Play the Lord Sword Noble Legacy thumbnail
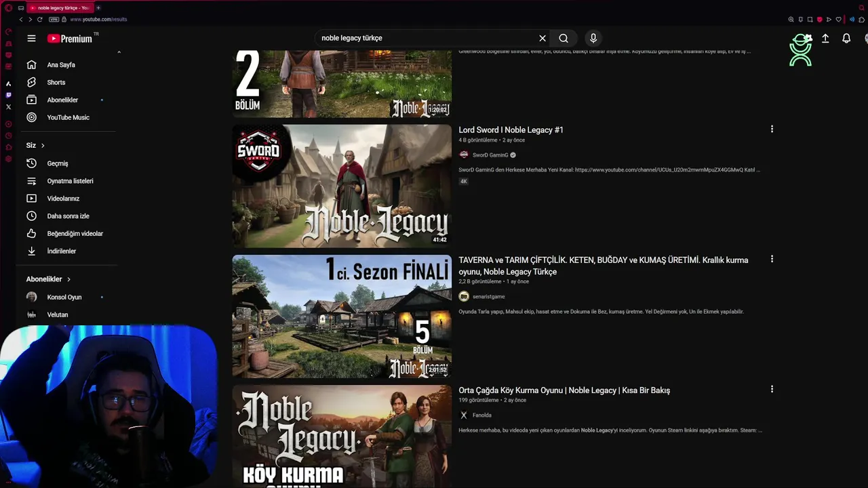Screen dimensions: 868x488 pyautogui.click(x=342, y=186)
